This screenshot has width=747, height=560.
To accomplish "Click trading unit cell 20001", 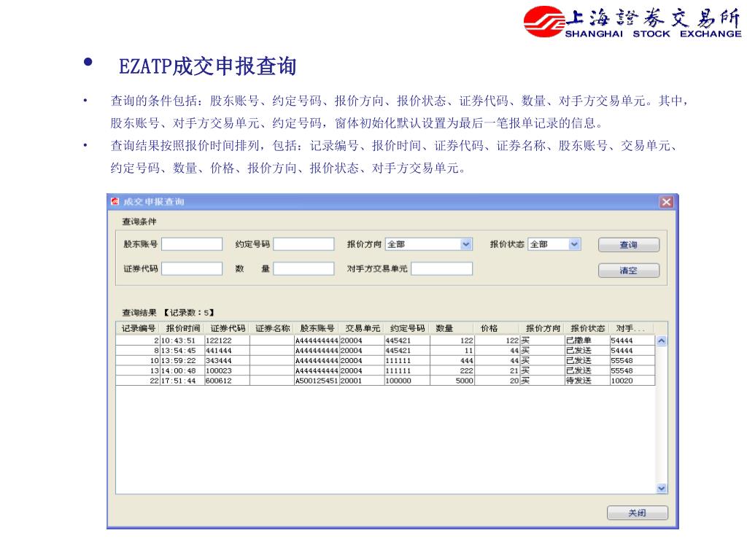I will pos(362,381).
